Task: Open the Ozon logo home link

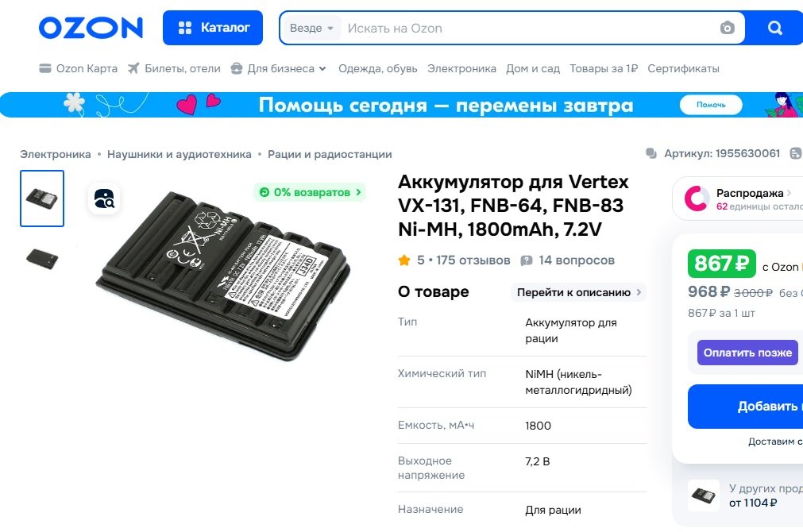Action: [91, 28]
